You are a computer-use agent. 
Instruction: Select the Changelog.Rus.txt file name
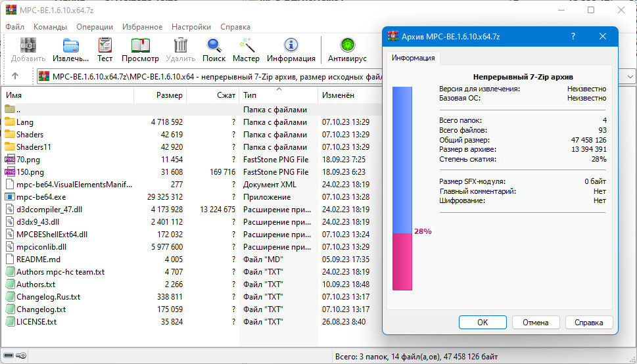[49, 297]
